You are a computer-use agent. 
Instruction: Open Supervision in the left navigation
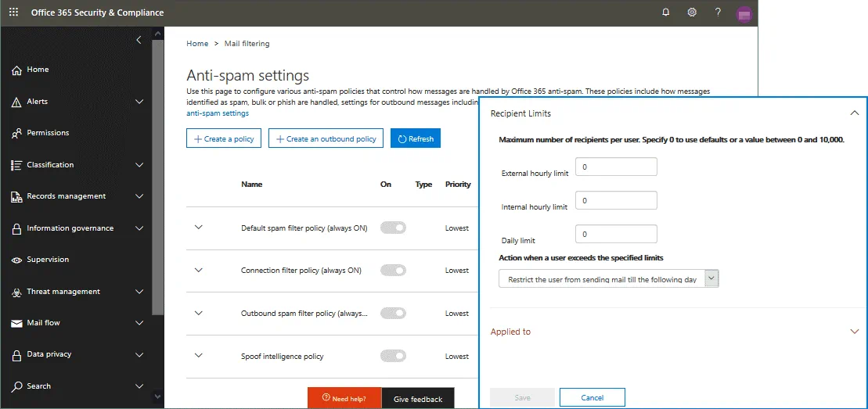coord(48,260)
